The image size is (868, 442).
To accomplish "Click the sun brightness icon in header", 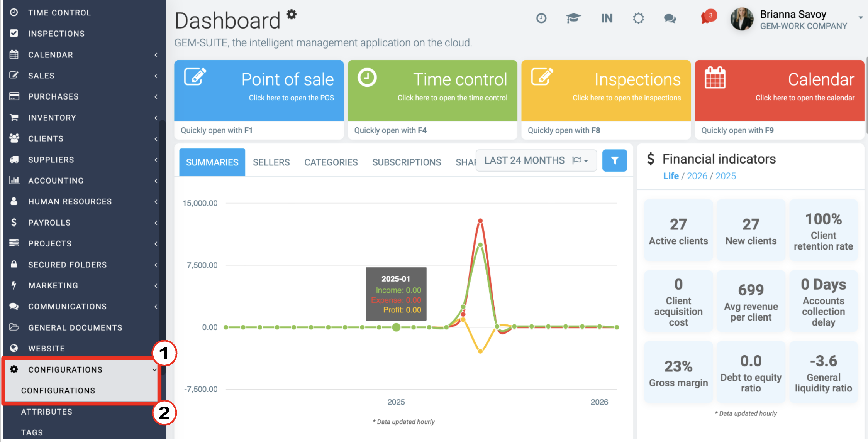I will tap(638, 18).
